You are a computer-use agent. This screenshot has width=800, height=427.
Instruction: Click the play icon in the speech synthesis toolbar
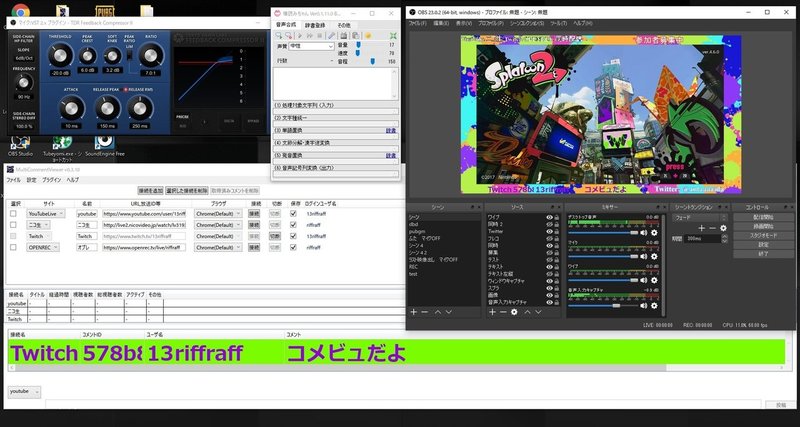(x=300, y=36)
